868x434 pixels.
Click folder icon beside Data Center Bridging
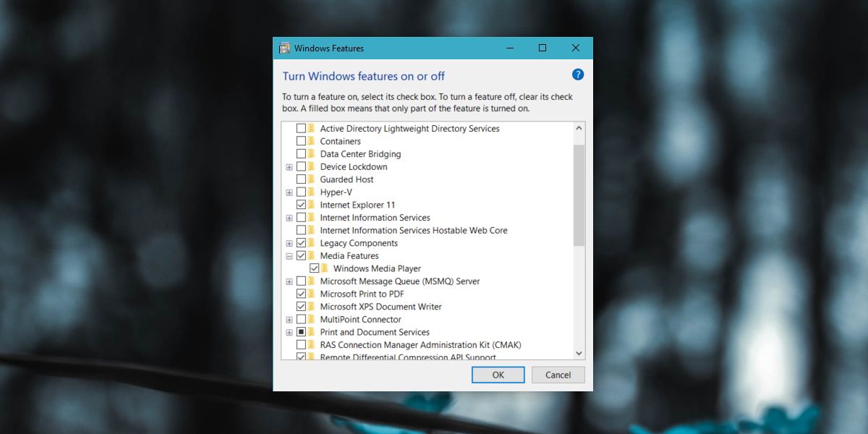tap(312, 154)
